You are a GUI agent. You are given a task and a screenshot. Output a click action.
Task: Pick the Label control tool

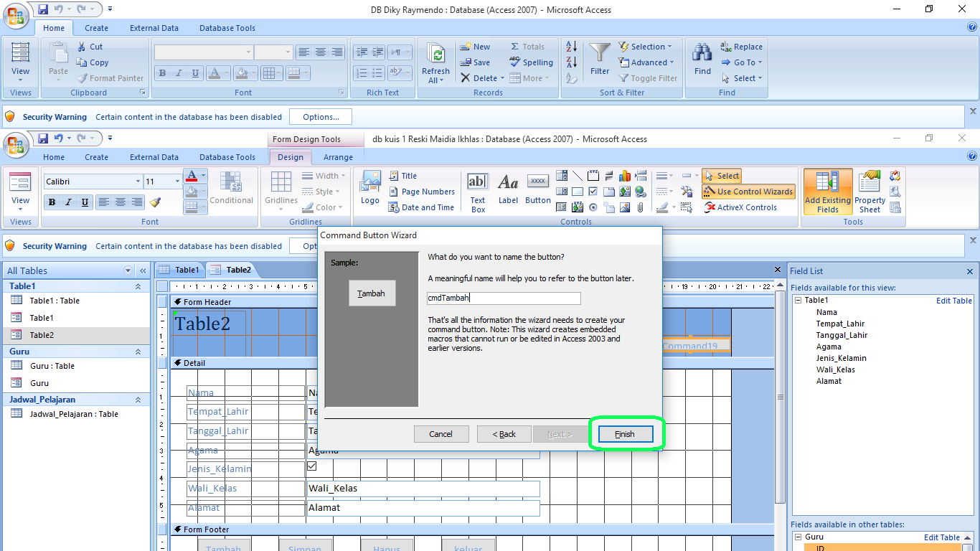pos(508,190)
